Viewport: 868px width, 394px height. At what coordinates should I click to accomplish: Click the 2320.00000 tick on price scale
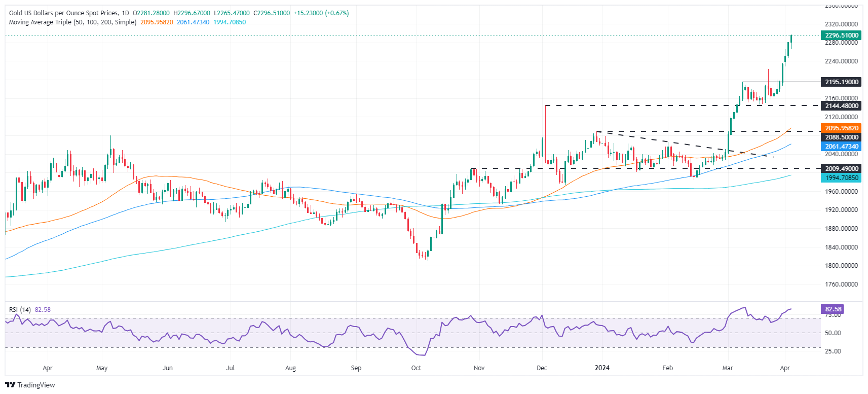(x=841, y=24)
